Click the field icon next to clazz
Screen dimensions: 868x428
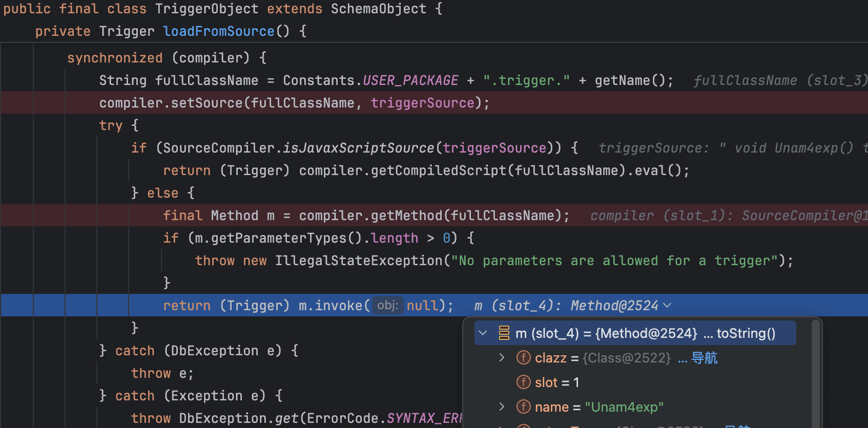point(523,358)
